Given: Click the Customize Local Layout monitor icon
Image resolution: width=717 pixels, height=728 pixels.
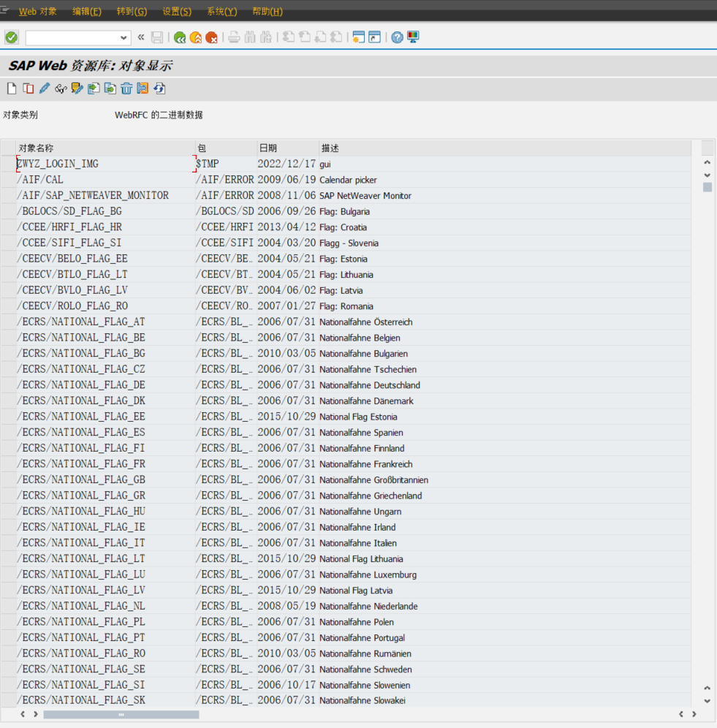Looking at the screenshot, I should (x=413, y=37).
